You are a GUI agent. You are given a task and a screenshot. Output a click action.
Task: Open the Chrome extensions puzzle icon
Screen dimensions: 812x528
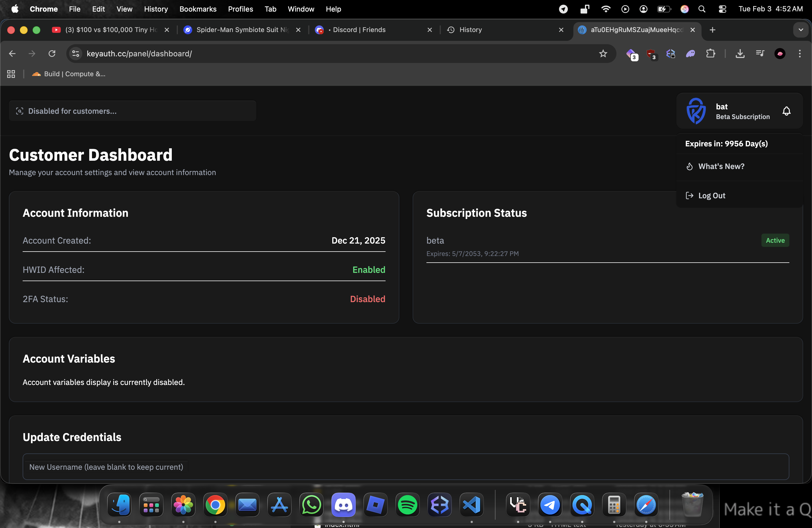pyautogui.click(x=710, y=54)
